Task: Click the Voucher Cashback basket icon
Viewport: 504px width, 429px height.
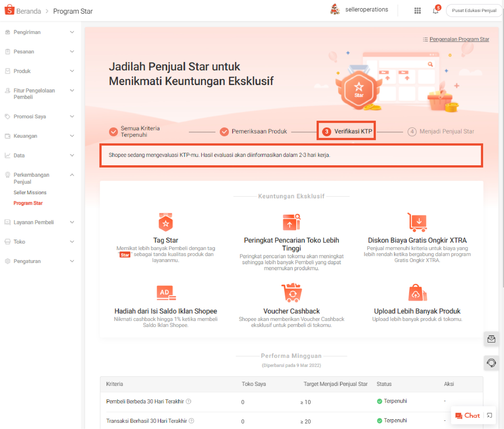Action: (x=291, y=293)
